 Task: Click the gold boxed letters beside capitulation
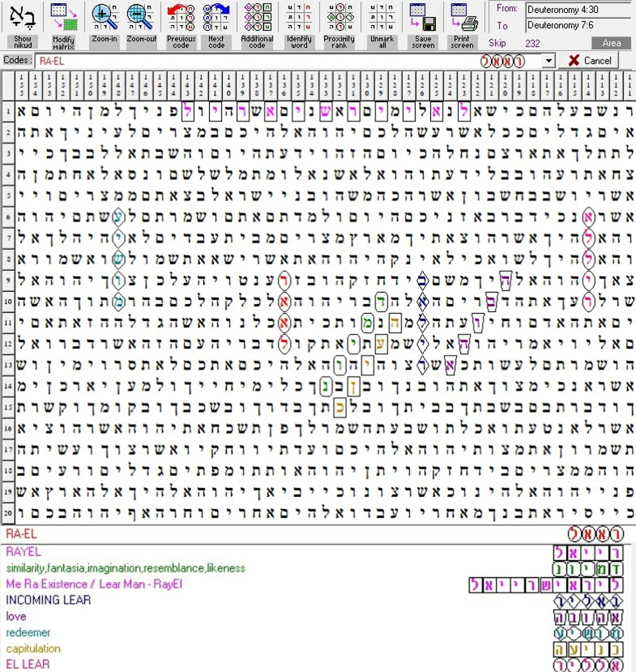pyautogui.click(x=589, y=649)
